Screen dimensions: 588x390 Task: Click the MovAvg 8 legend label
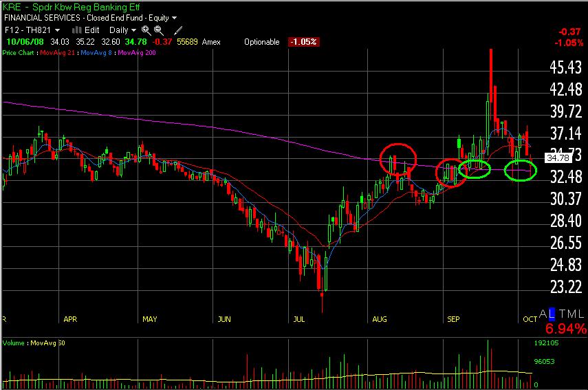pyautogui.click(x=96, y=53)
